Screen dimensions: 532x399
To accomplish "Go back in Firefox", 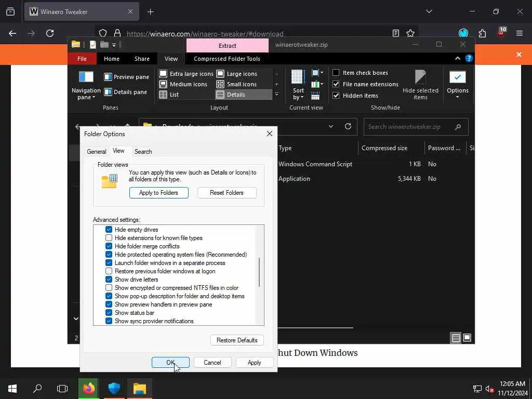I will point(12,33).
